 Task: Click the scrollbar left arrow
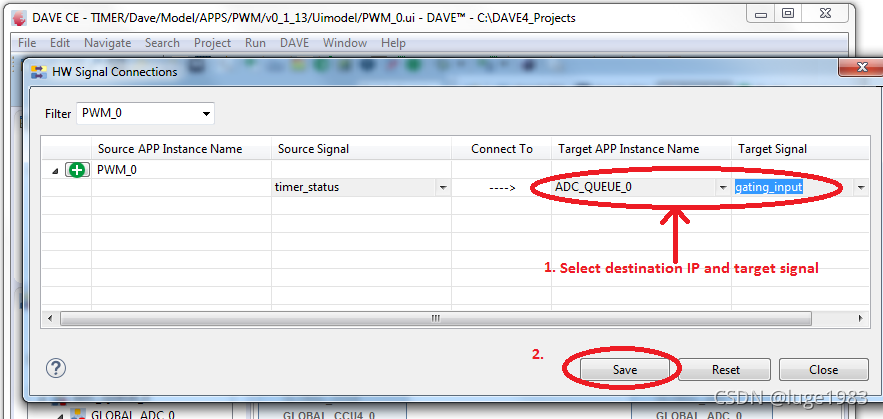pos(50,318)
